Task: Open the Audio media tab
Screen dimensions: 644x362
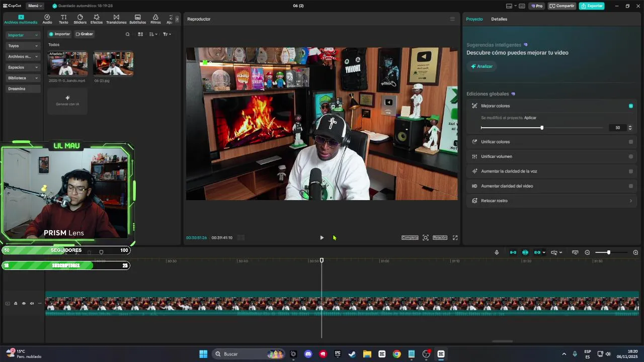Action: pyautogui.click(x=47, y=19)
